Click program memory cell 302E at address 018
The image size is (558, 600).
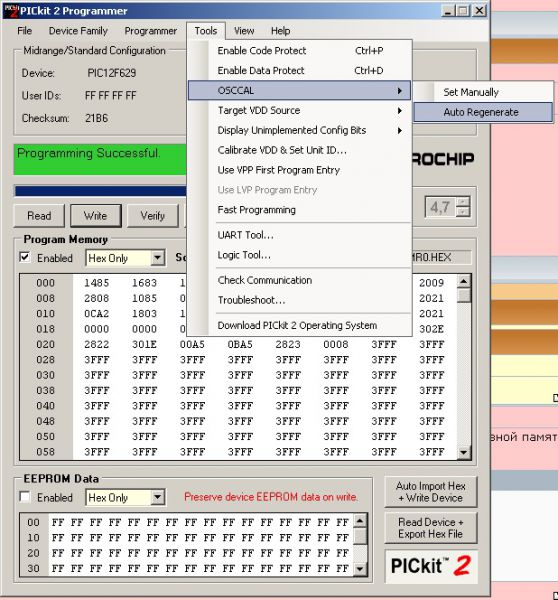point(431,329)
